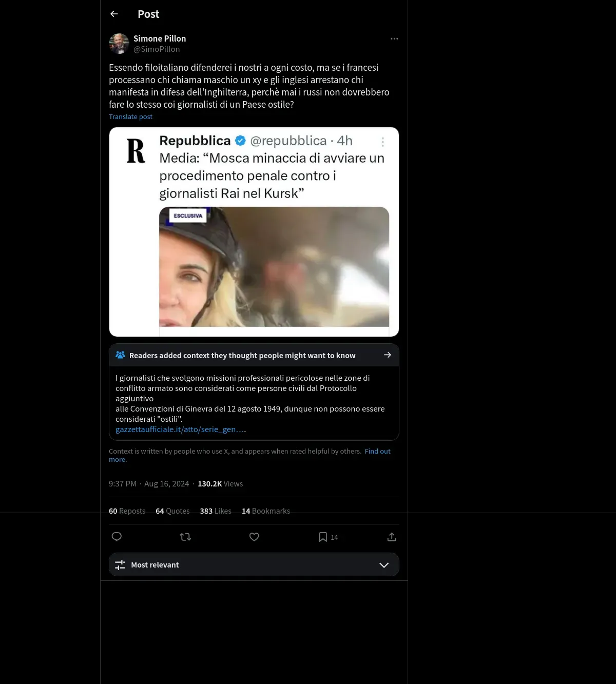Click Translate post link

point(130,116)
